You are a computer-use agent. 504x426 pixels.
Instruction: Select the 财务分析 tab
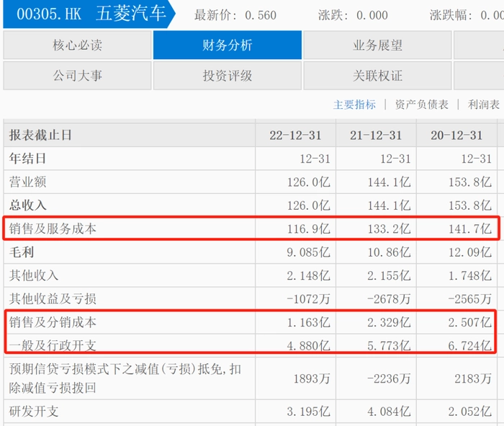[228, 45]
